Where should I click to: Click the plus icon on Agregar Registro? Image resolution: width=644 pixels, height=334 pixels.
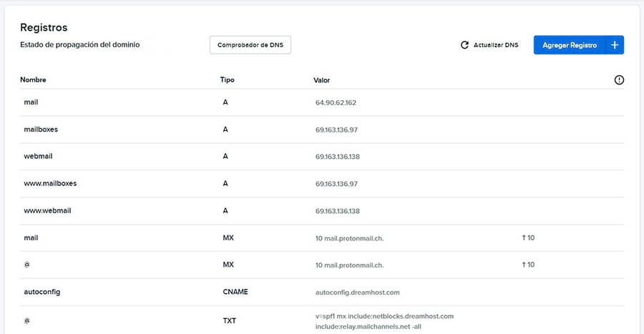coord(614,45)
